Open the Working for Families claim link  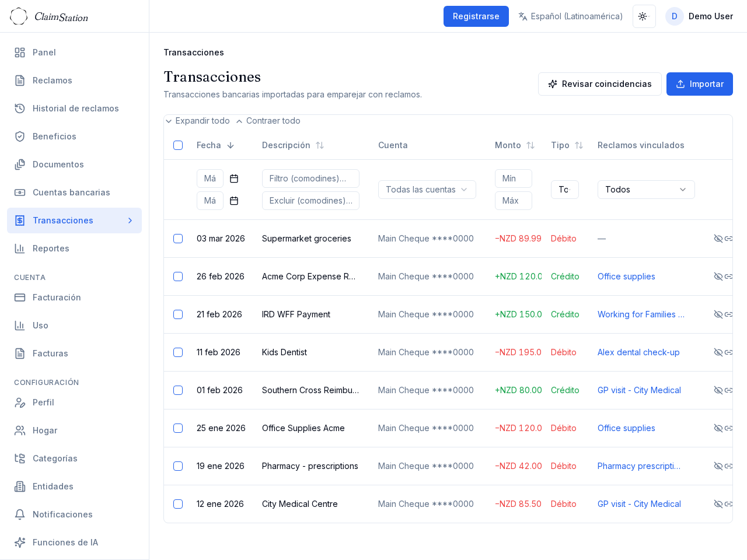pos(640,314)
